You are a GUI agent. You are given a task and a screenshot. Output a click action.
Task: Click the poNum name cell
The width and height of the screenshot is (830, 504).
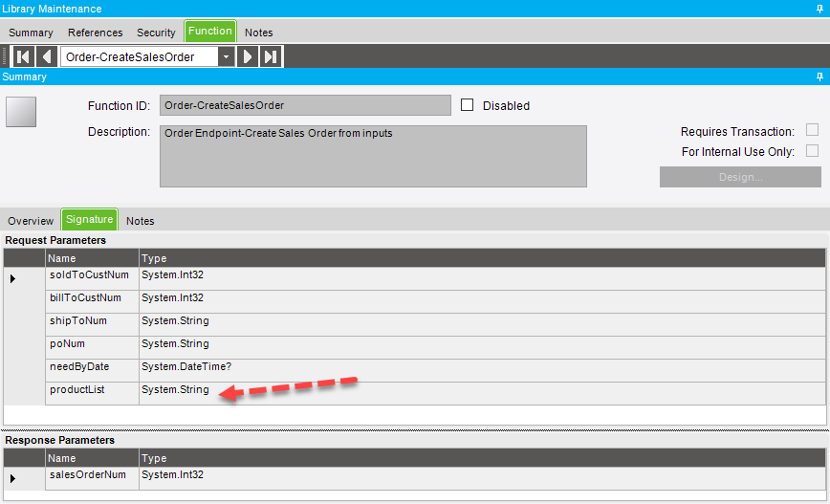(92, 347)
